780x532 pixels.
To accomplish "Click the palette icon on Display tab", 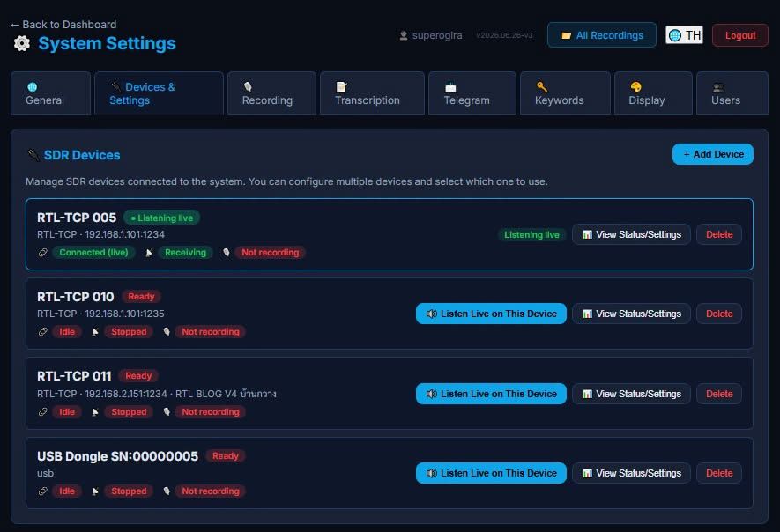I will tap(635, 87).
